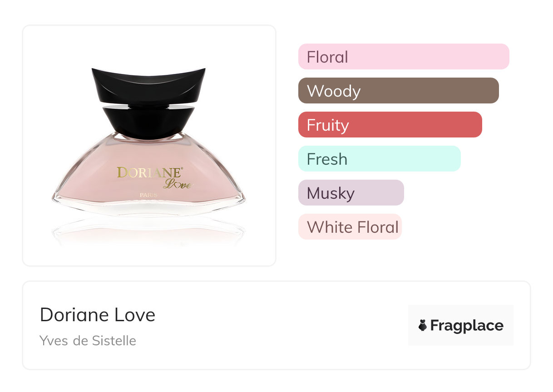Select the mint Fresh accord bar
The height and width of the screenshot is (392, 553).
tap(379, 159)
